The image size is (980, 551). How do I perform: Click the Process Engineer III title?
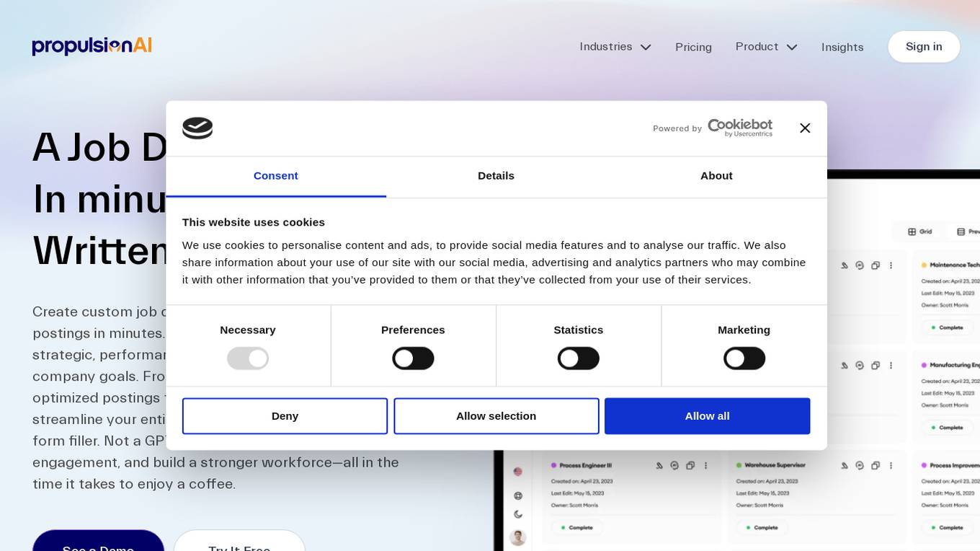tap(586, 465)
